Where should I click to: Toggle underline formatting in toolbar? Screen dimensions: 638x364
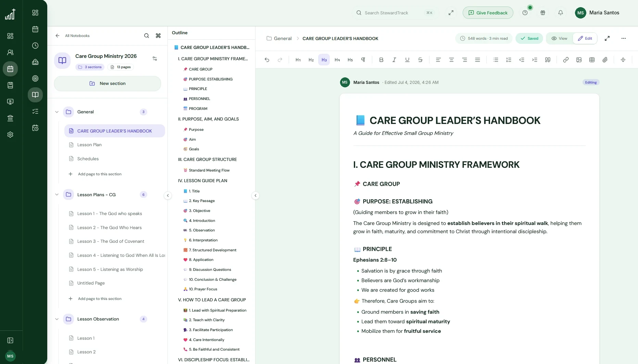407,60
